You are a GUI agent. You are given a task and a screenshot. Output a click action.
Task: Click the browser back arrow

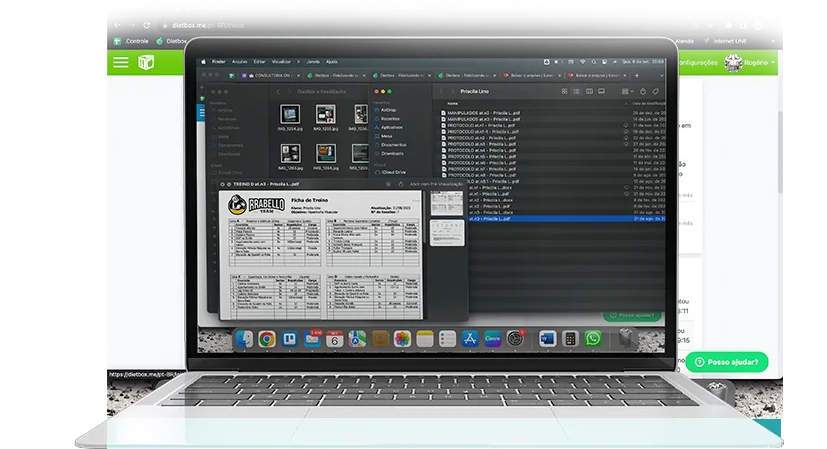point(118,24)
